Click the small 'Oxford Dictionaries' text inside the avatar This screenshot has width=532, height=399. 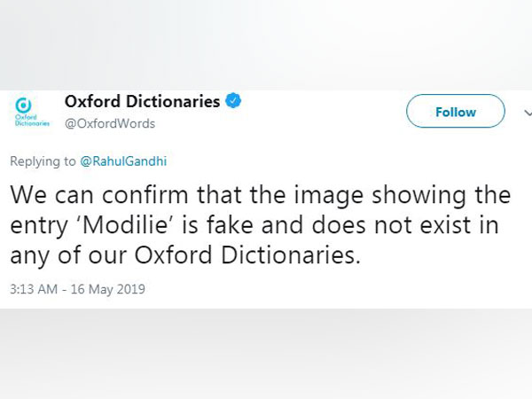click(32, 120)
